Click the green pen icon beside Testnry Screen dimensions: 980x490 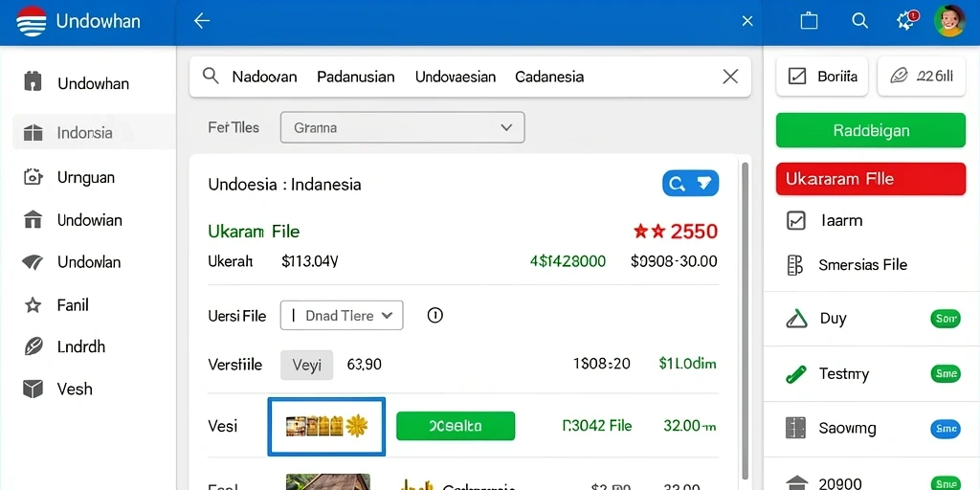(795, 374)
